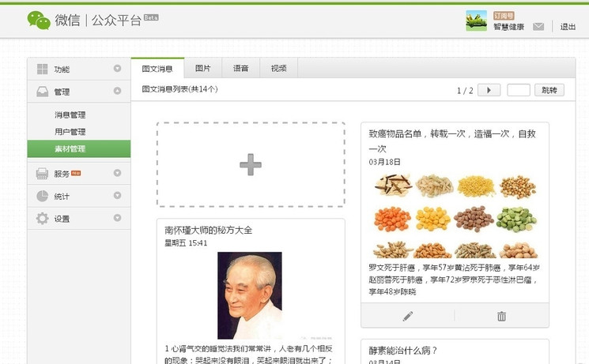Expand the 统计 menu arrow
The image size is (589, 364).
click(x=117, y=195)
